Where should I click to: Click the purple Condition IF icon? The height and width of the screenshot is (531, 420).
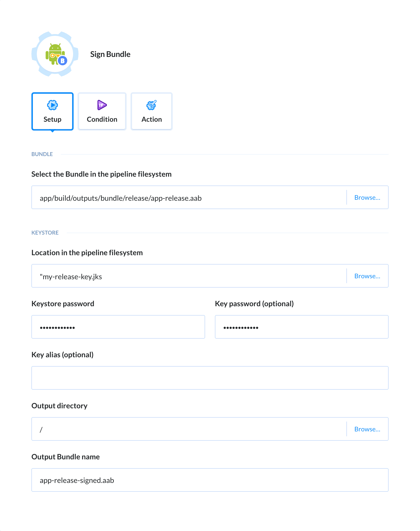[102, 105]
